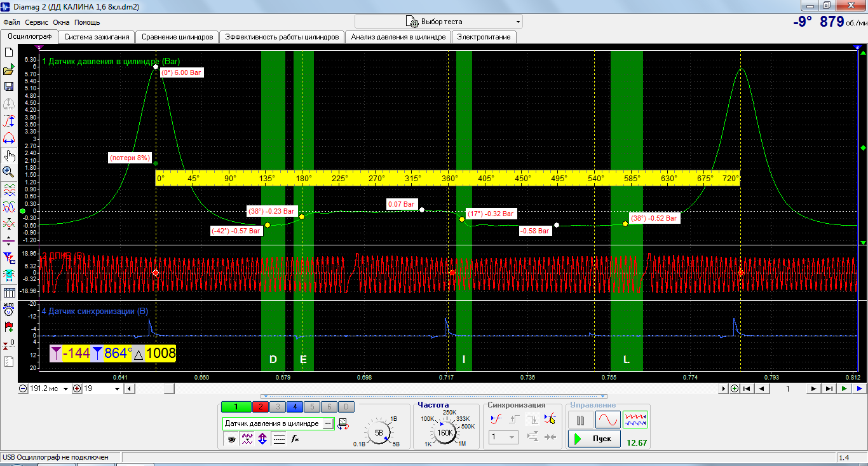Toggle channel visibility eye icon

pos(231,439)
